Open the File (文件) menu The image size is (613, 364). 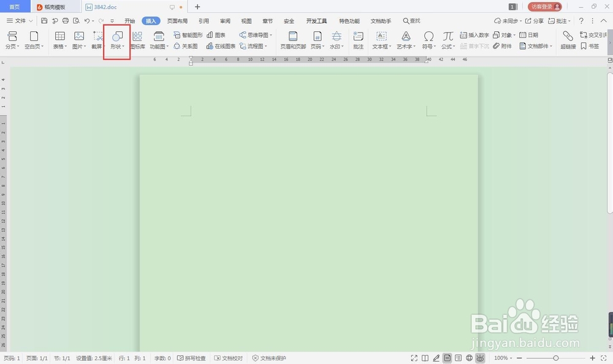pyautogui.click(x=20, y=21)
